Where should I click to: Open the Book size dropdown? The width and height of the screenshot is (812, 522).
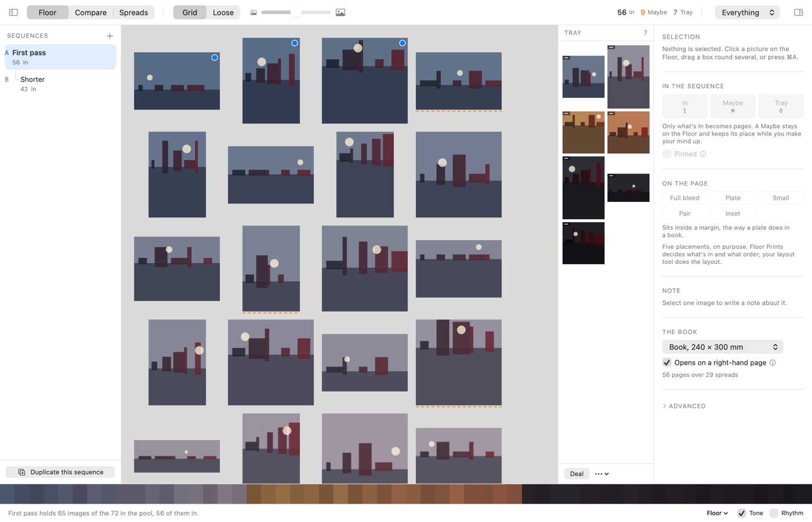(723, 347)
